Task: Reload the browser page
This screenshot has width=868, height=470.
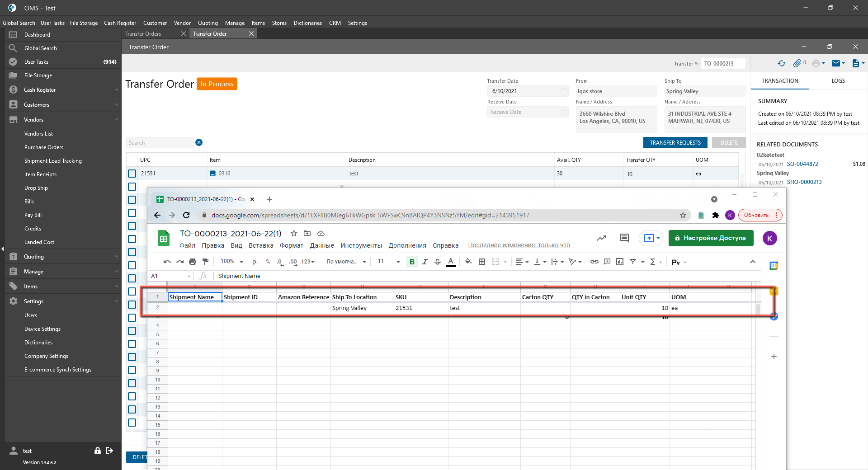Action: click(x=186, y=215)
